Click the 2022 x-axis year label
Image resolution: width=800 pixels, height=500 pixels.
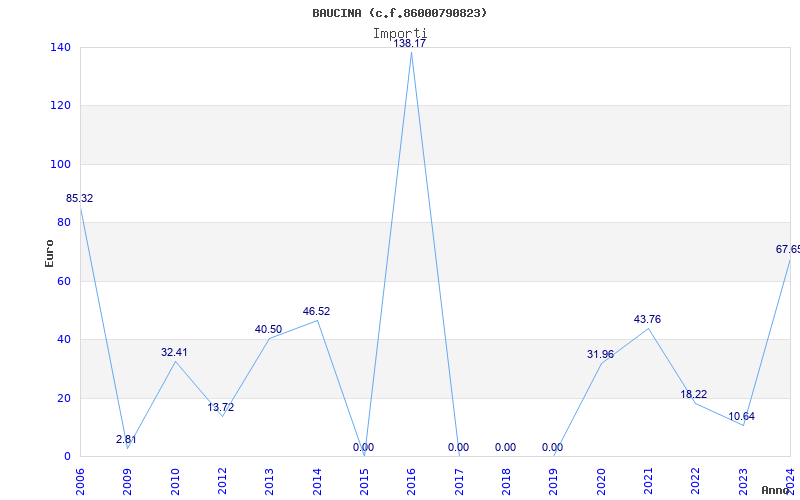pyautogui.click(x=695, y=482)
